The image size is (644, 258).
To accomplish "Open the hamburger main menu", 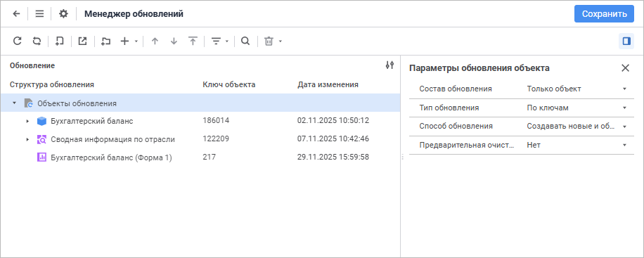I will coord(39,14).
